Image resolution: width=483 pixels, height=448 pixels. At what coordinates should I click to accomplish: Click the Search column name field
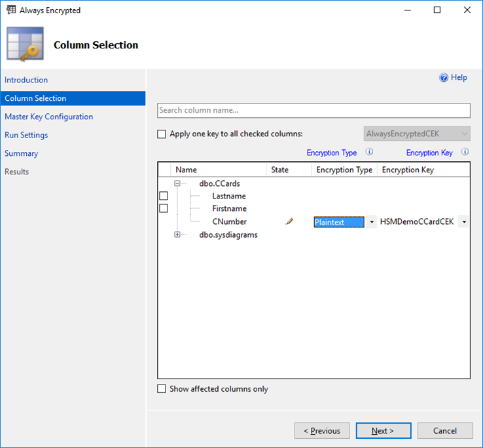pos(313,111)
